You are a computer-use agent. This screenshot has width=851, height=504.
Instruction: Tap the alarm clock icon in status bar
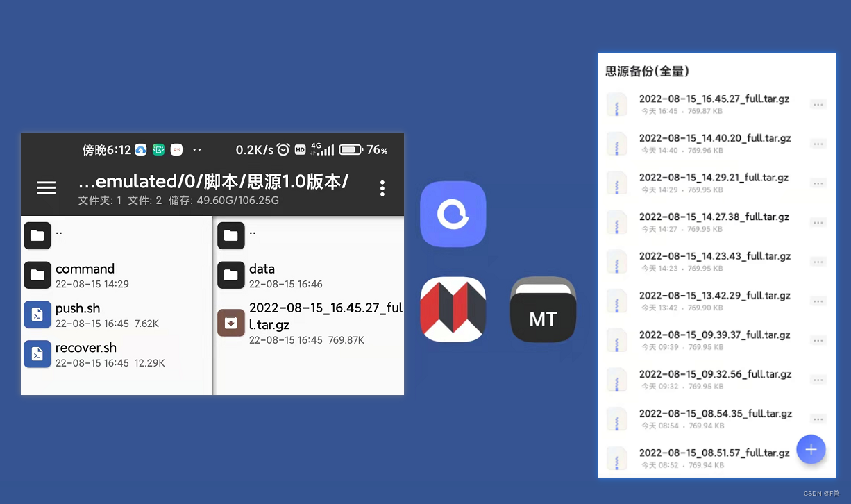283,149
